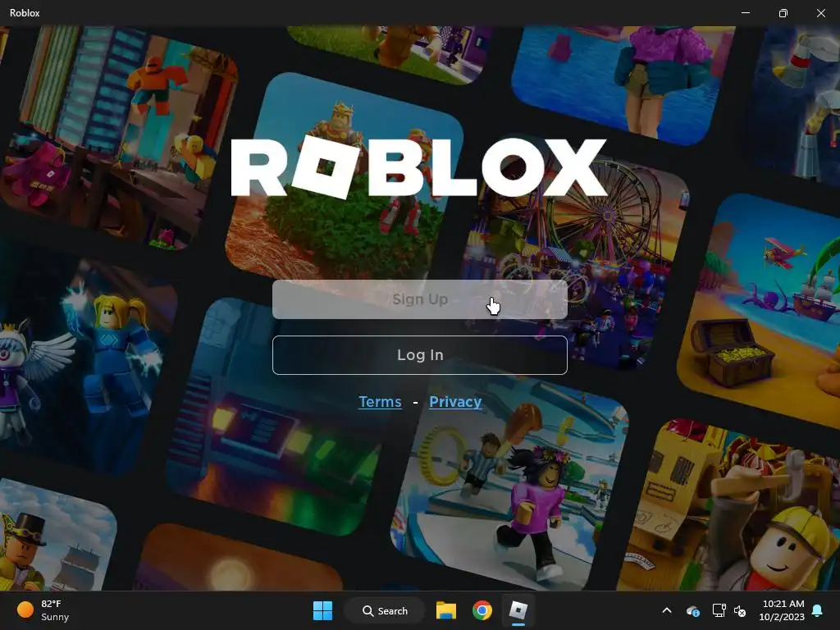Click the muted volume tray icon
The image size is (840, 630).
pyautogui.click(x=740, y=610)
